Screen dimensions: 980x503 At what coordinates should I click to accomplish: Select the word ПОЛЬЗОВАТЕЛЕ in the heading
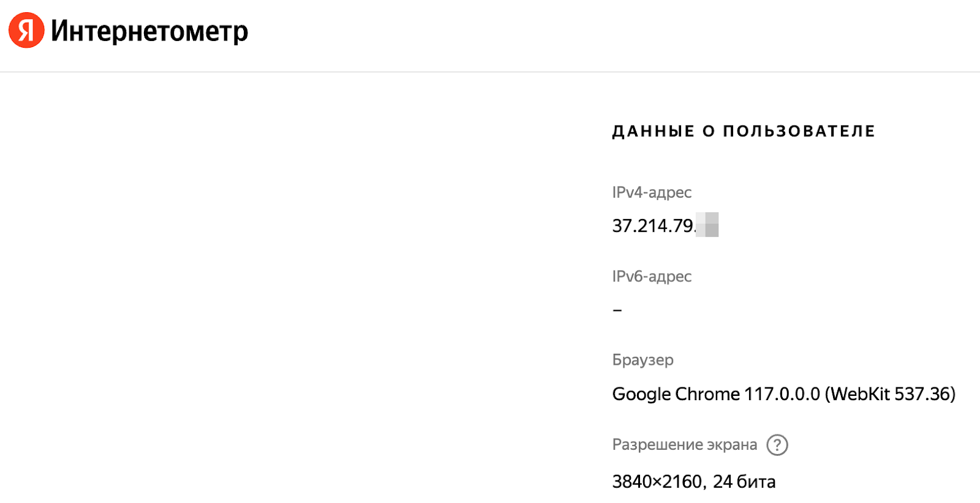click(799, 132)
